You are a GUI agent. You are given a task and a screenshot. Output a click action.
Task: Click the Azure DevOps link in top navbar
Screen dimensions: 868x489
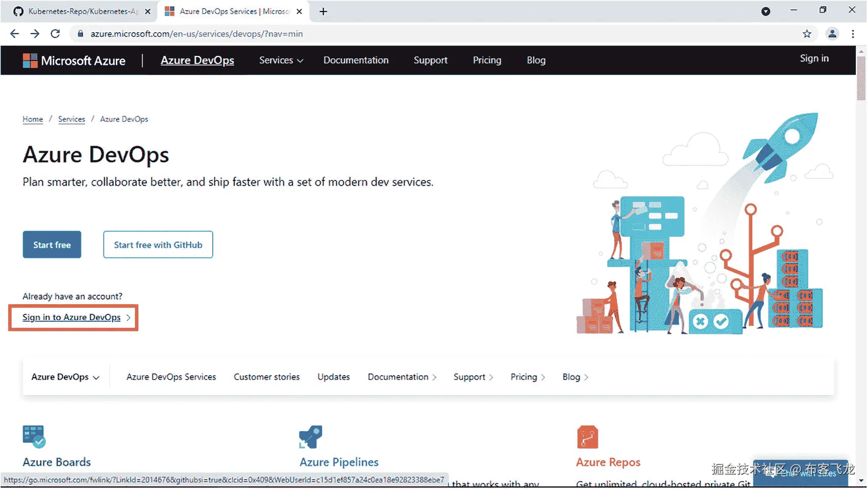tap(197, 60)
